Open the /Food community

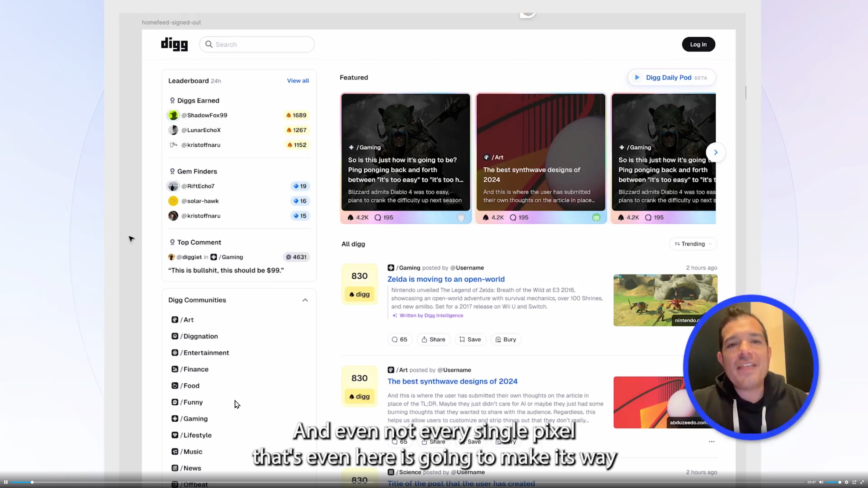pyautogui.click(x=185, y=386)
